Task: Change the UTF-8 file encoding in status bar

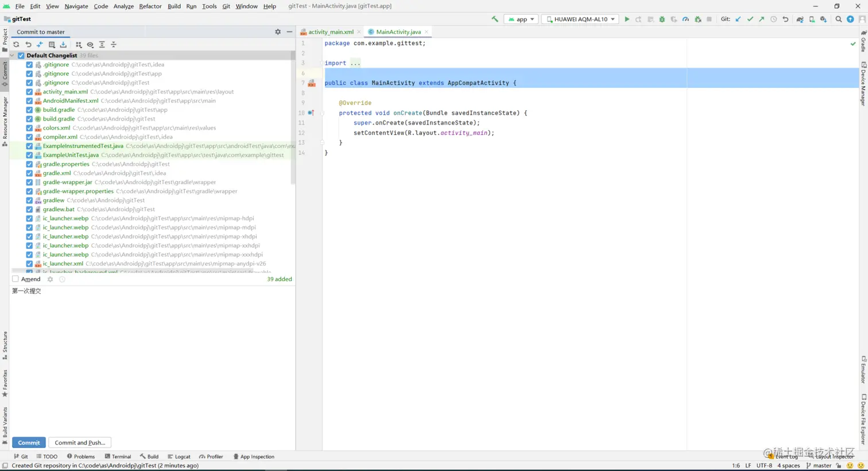Action: click(x=764, y=466)
